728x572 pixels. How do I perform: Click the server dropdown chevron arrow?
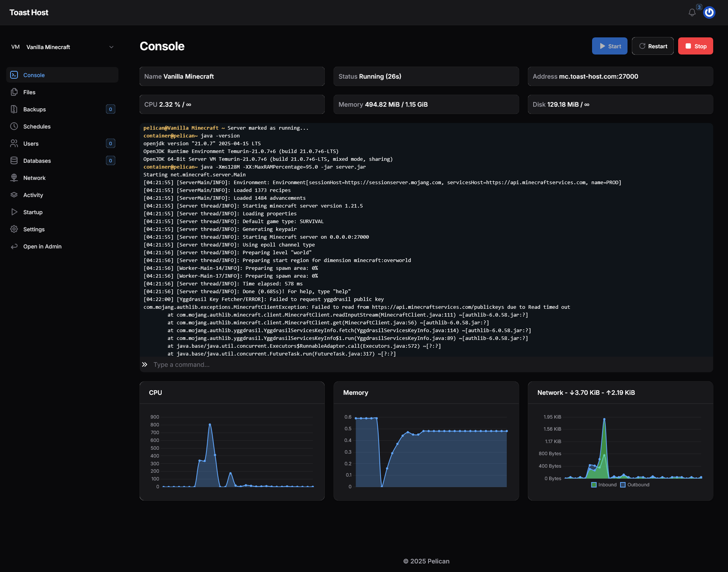pos(111,47)
